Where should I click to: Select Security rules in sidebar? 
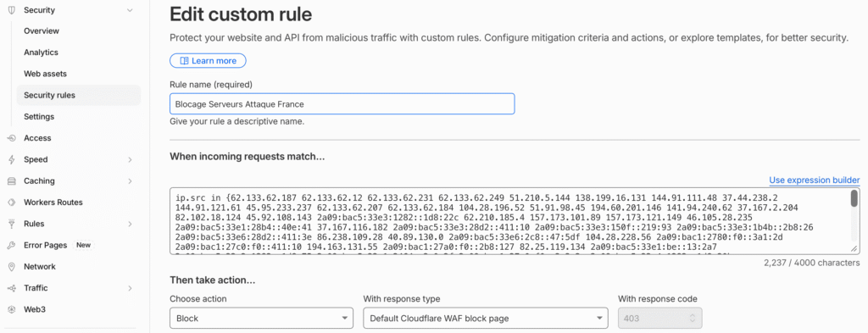[79, 95]
